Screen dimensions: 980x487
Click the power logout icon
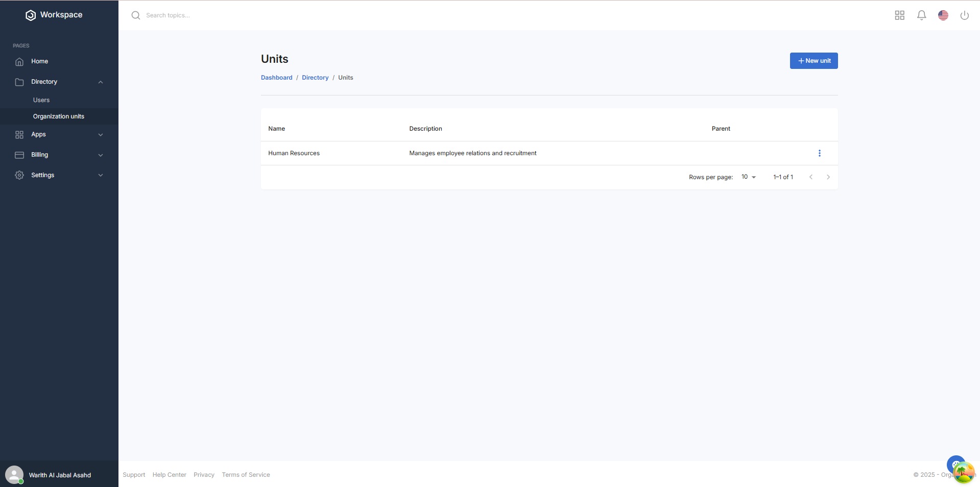coord(964,15)
